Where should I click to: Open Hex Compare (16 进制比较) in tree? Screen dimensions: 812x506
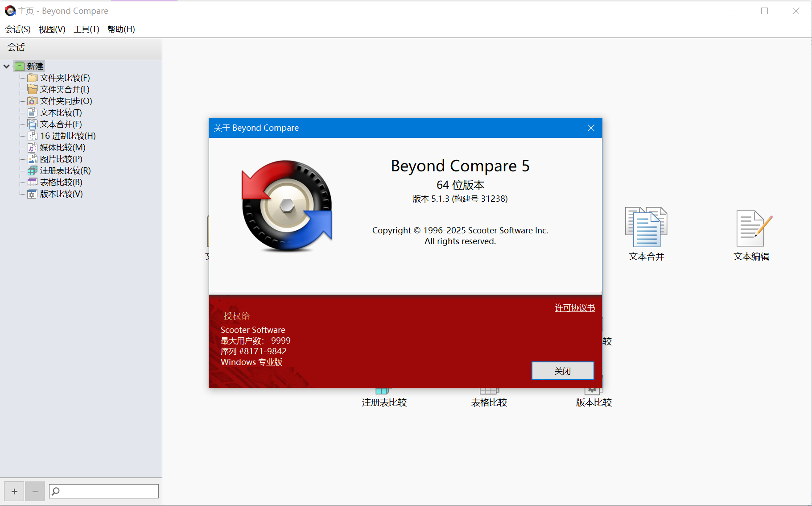pyautogui.click(x=68, y=136)
